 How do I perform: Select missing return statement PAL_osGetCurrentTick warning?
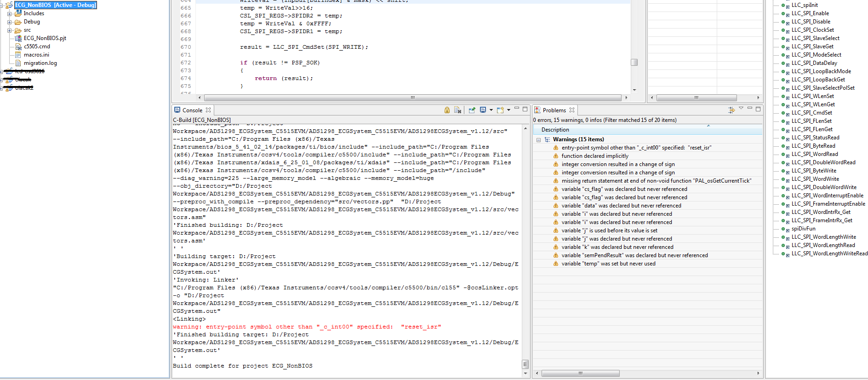coord(656,181)
